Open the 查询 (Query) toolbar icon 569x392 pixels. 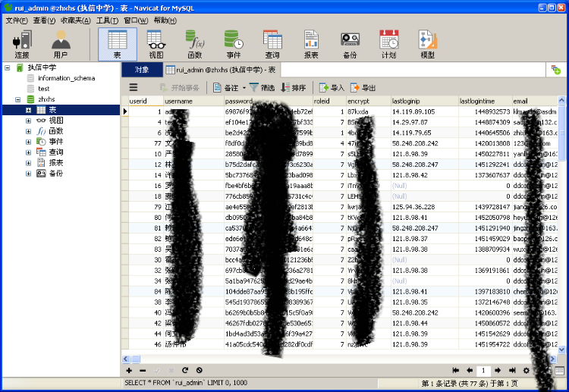tap(272, 44)
